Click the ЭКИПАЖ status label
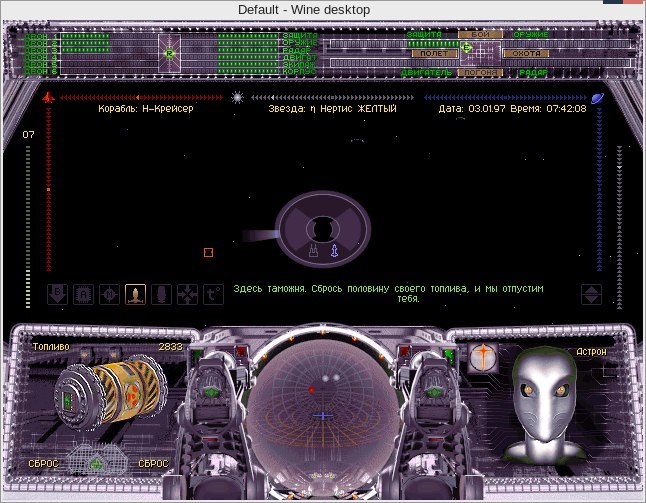 (299, 64)
